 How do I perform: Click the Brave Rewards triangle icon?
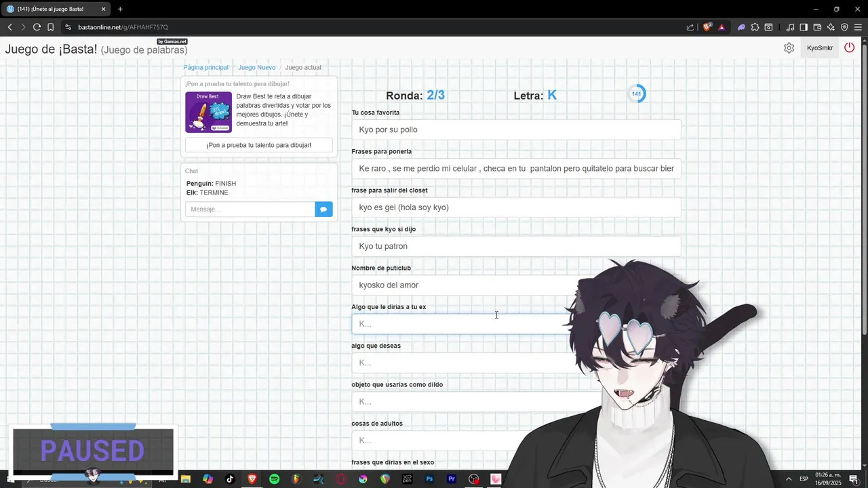[x=722, y=27]
